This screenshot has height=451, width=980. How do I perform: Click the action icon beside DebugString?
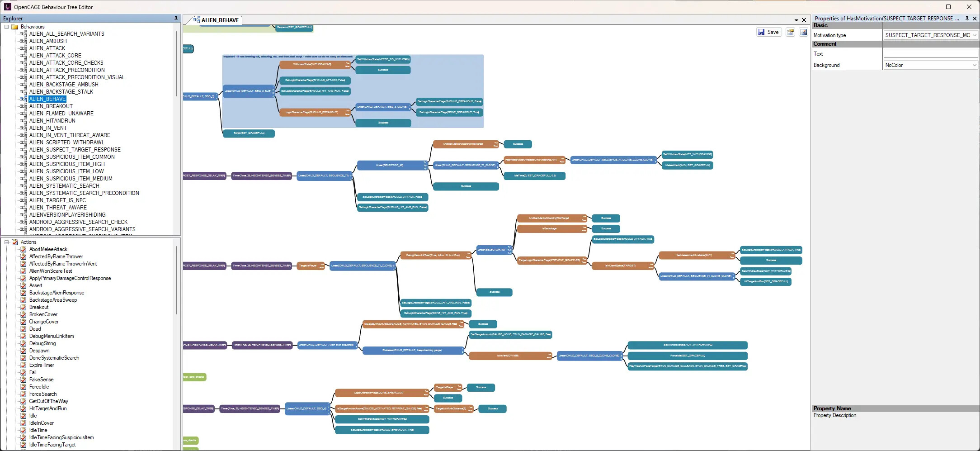point(24,343)
